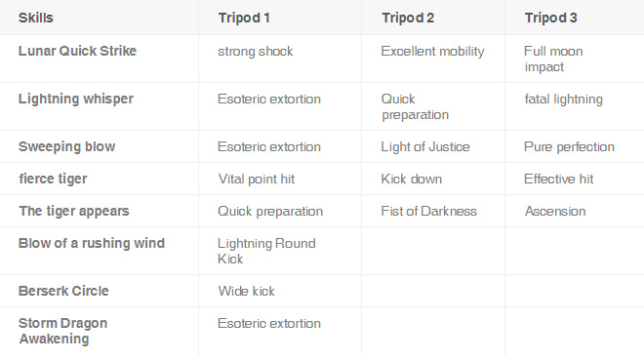
Task: Click the Storm Dragon Awakening skill
Action: (x=62, y=331)
